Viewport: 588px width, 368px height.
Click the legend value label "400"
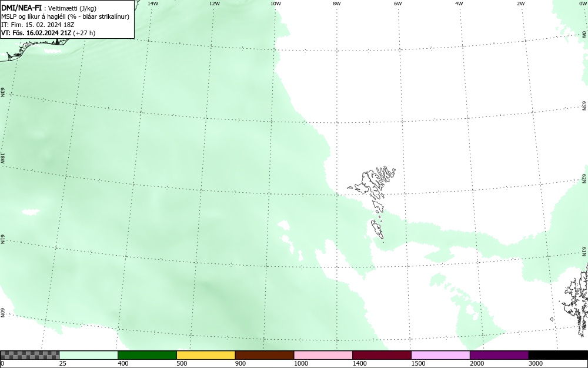[x=123, y=363]
